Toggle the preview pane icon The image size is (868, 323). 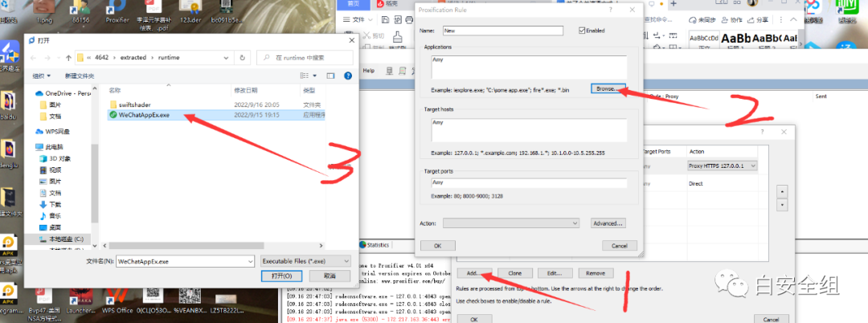[330, 76]
